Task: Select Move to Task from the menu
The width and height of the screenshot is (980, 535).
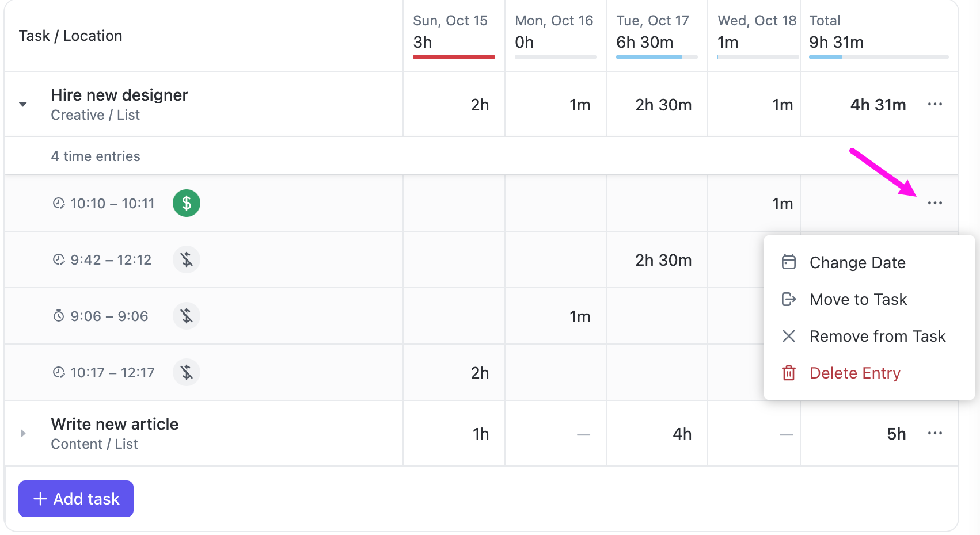Action: coord(858,299)
